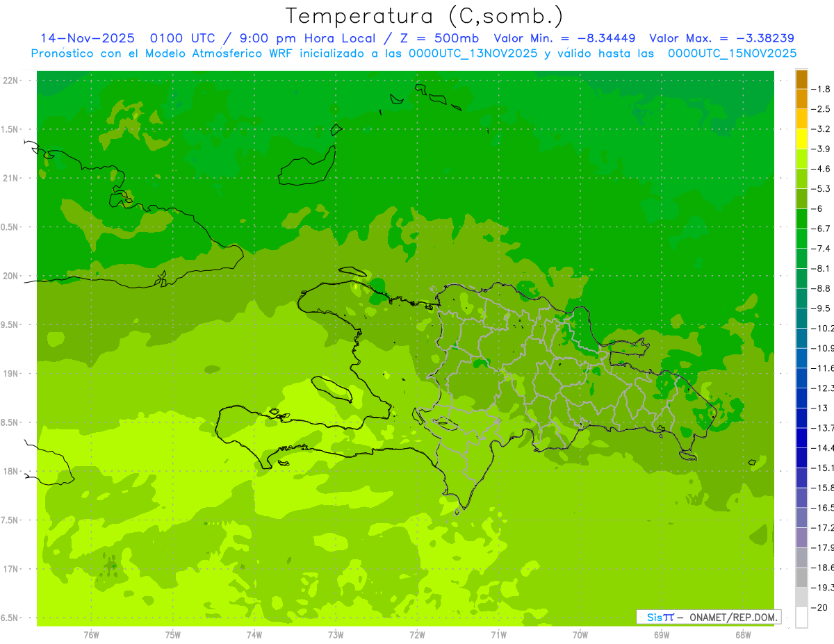Click the '19N' latitude axis label
Viewport: 834px width, 644px height.
coord(11,374)
